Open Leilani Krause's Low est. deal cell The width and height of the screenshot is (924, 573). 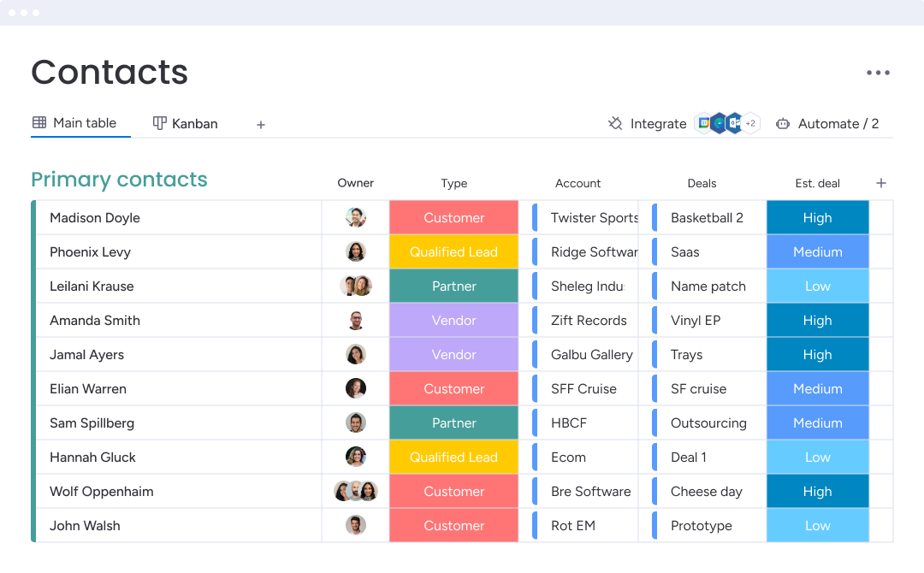(x=817, y=286)
